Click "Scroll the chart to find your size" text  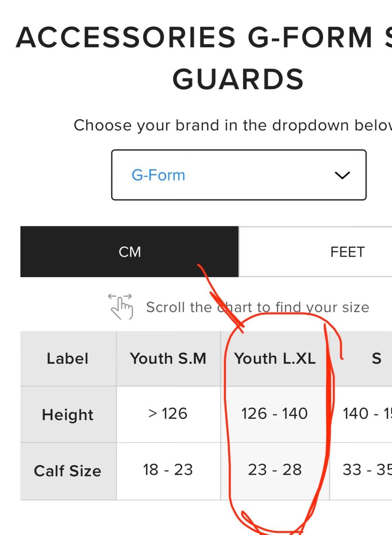258,307
